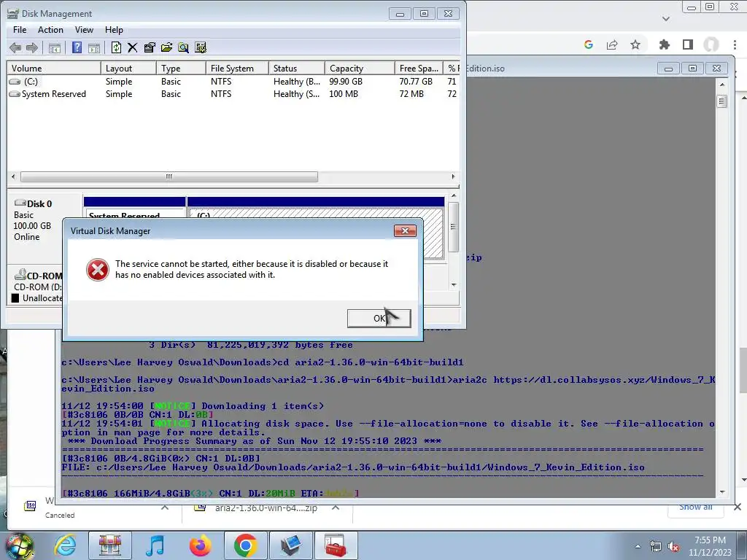The image size is (747, 560).
Task: Open the File menu in Disk Management
Action: click(20, 29)
